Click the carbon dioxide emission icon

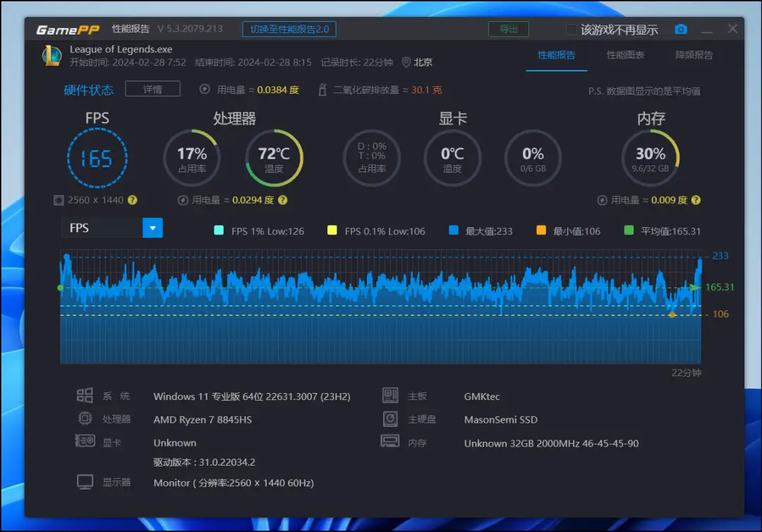[x=322, y=90]
